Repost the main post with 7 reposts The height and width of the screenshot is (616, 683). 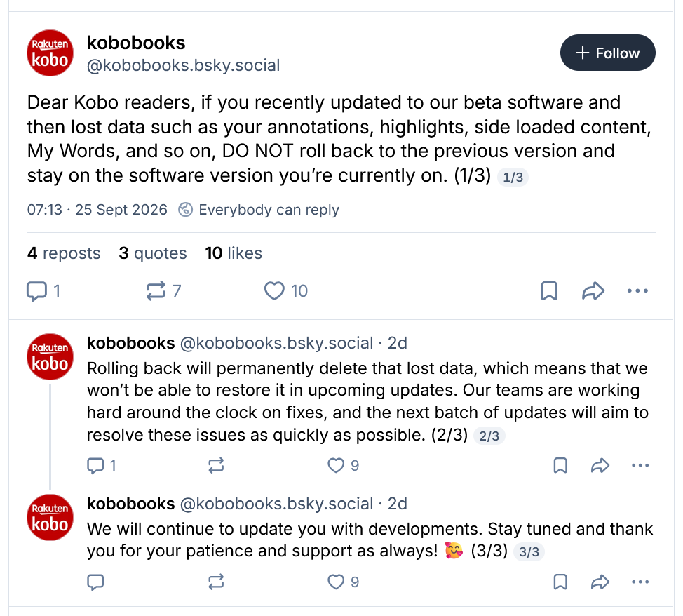point(163,290)
